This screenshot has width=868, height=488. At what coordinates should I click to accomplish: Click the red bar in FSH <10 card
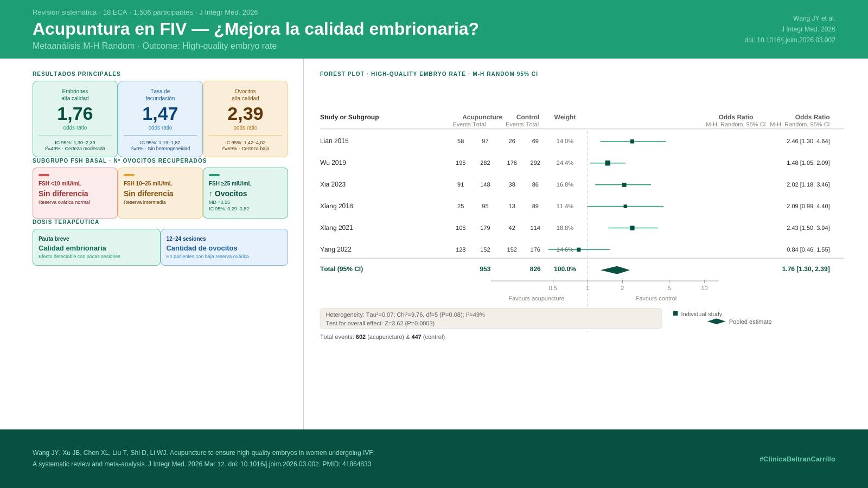44,175
